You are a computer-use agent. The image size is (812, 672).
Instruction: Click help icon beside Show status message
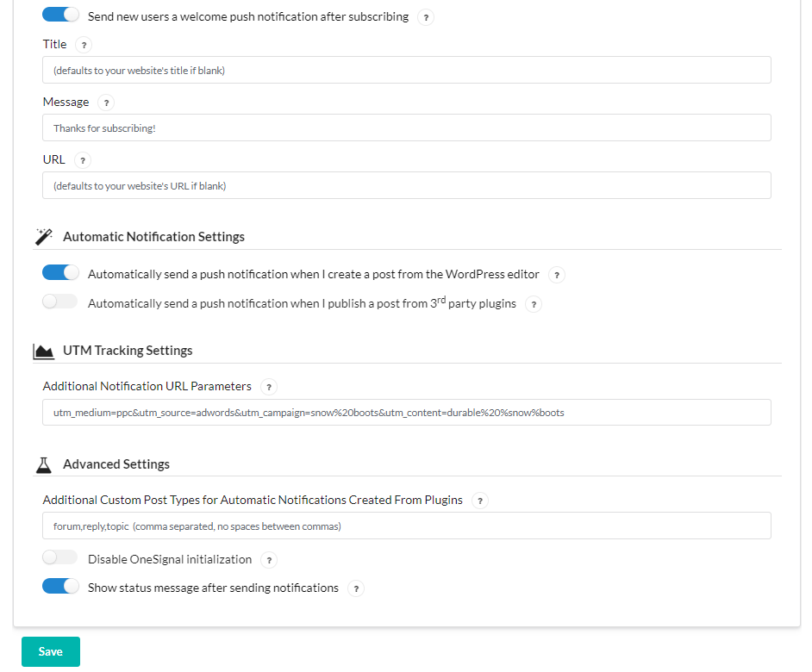tap(356, 588)
